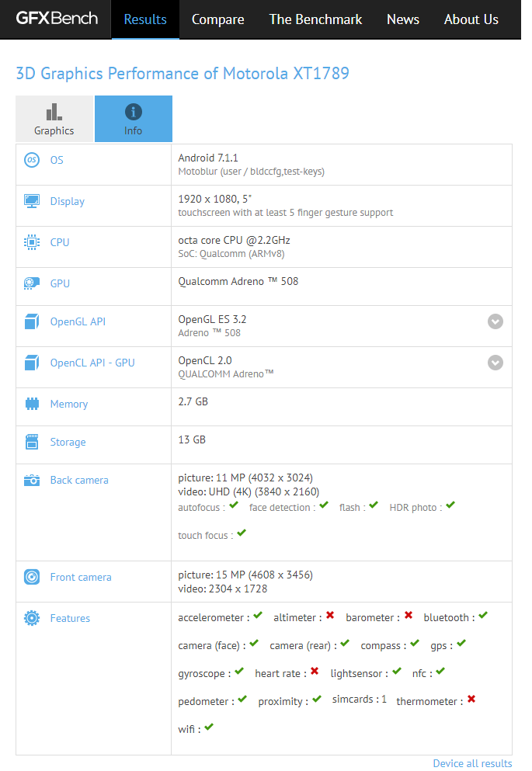Click the CPU label

(x=60, y=242)
